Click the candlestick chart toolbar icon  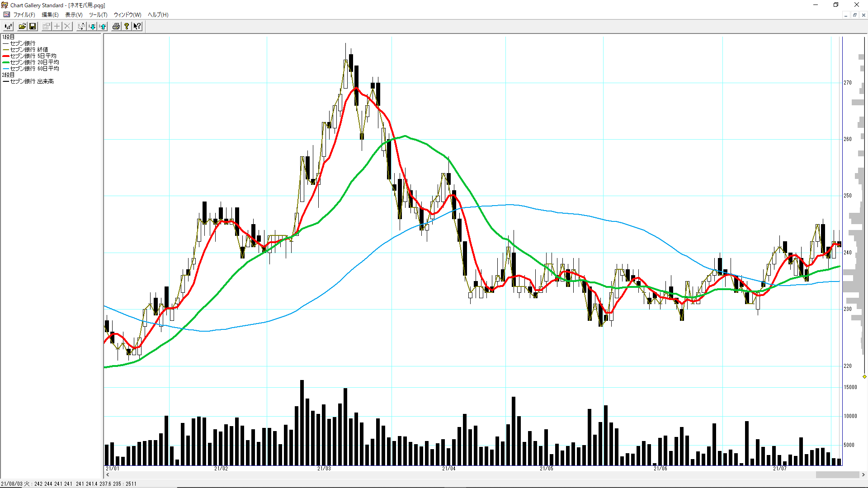pyautogui.click(x=8, y=26)
